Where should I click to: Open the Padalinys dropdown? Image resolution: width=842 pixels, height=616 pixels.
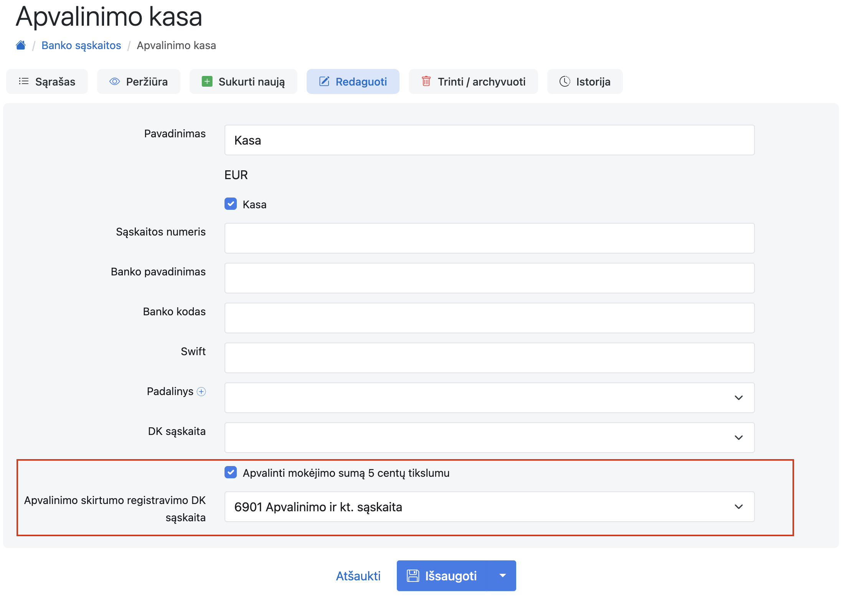click(489, 398)
